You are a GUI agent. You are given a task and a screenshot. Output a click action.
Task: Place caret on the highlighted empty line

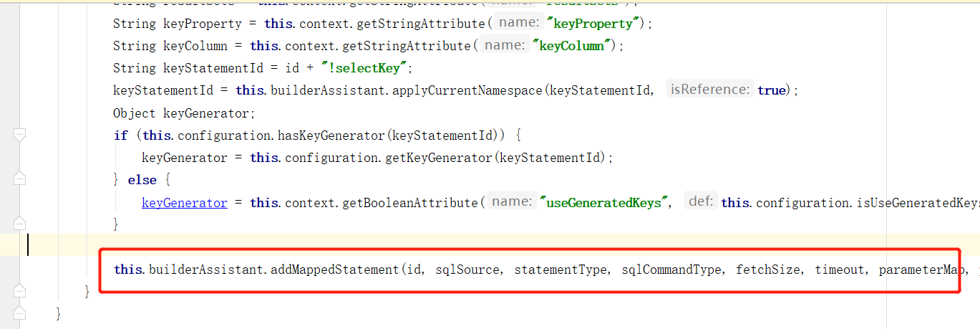[501, 244]
